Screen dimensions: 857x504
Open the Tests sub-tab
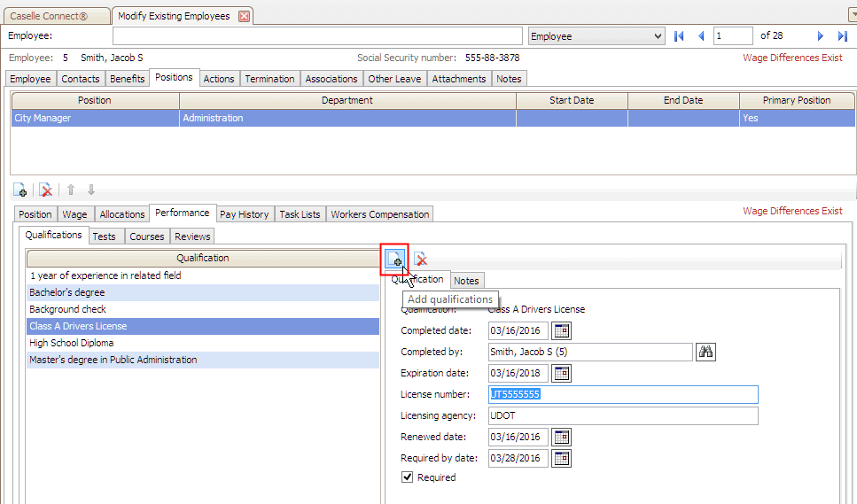pyautogui.click(x=104, y=236)
